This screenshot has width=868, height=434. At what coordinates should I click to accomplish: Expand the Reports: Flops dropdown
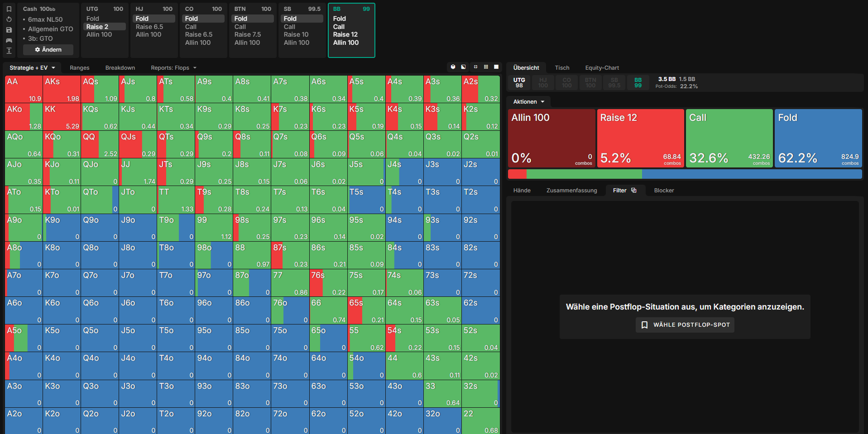[174, 68]
